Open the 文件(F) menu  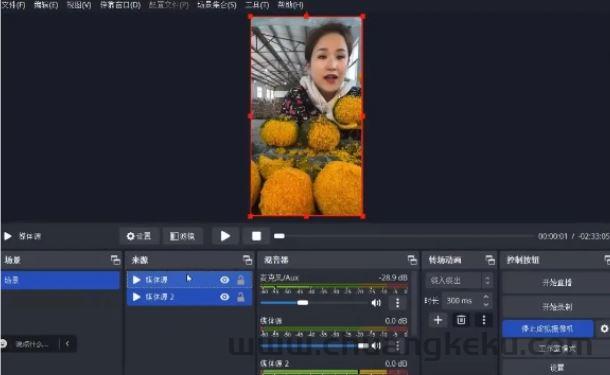(14, 5)
